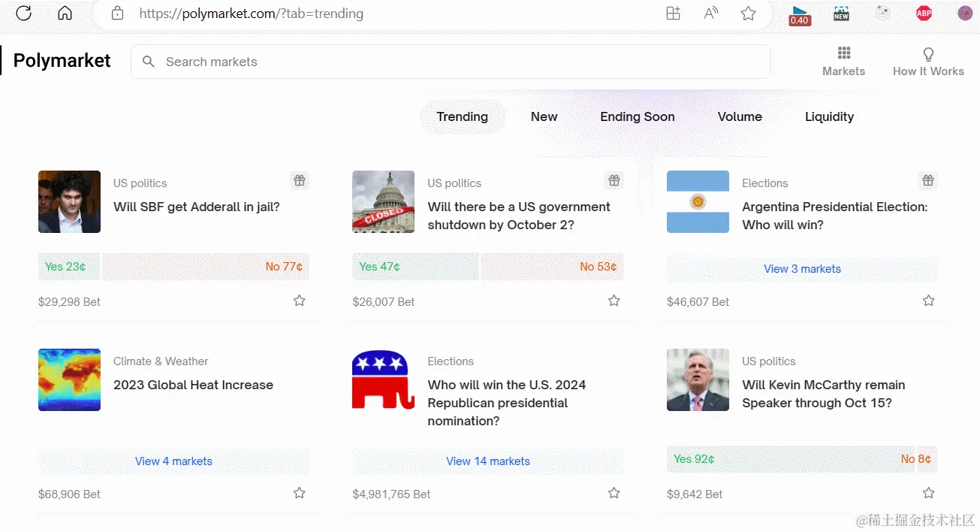This screenshot has width=980, height=532.
Task: Click the address bar URL polymarket.com
Action: (252, 14)
